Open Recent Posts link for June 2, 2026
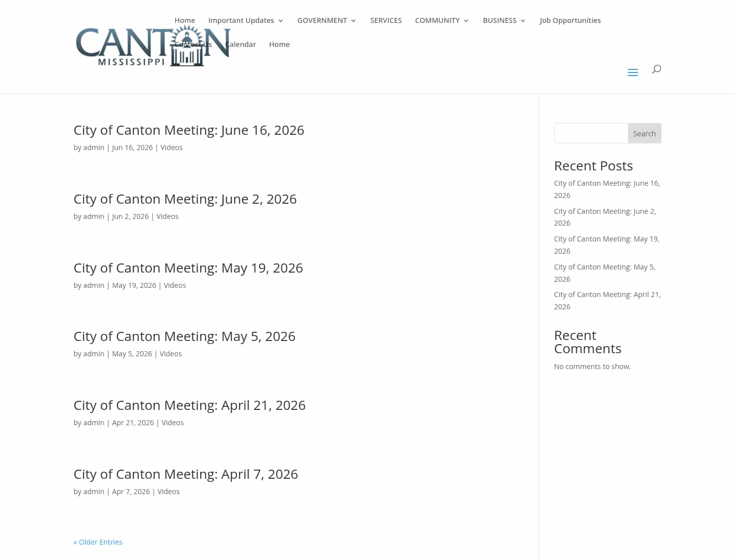The height and width of the screenshot is (560, 735). tap(605, 217)
